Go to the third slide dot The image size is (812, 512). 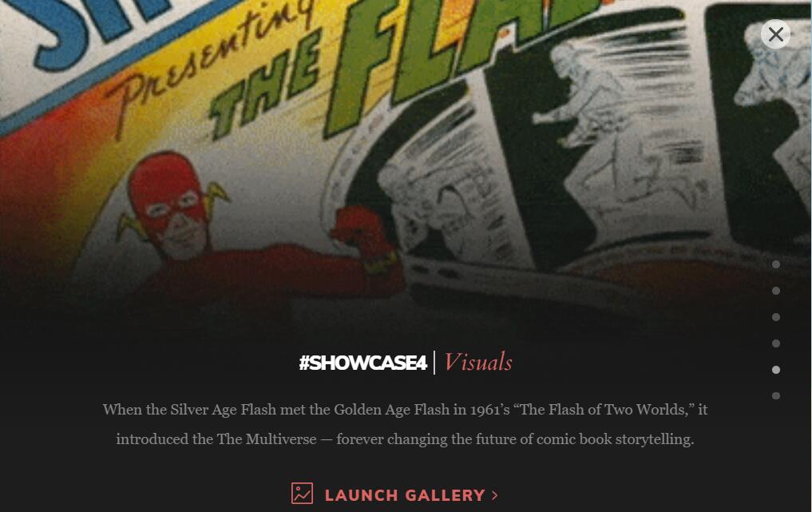click(776, 317)
